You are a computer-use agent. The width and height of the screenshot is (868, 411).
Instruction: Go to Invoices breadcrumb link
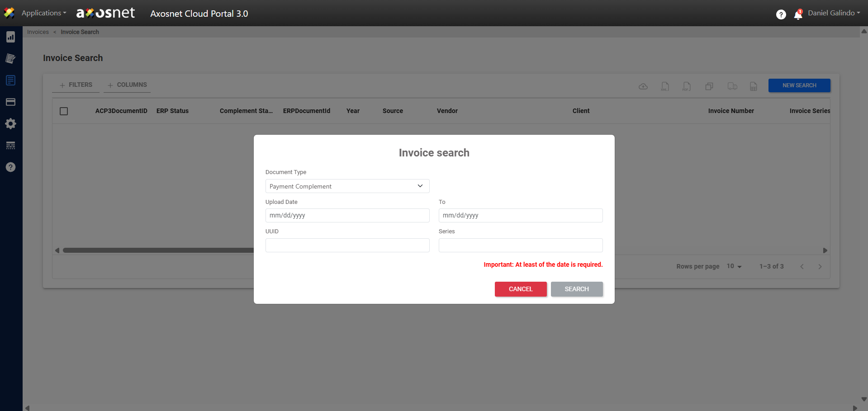pyautogui.click(x=38, y=32)
